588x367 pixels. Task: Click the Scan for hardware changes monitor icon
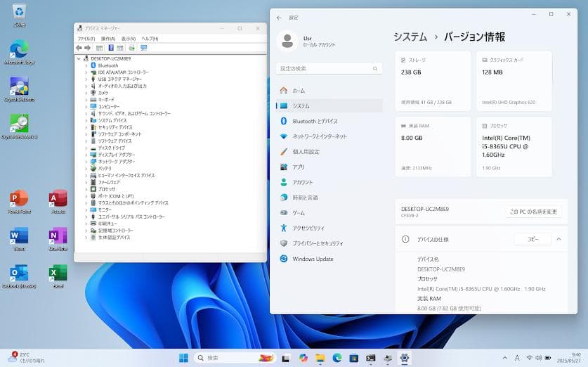[143, 48]
